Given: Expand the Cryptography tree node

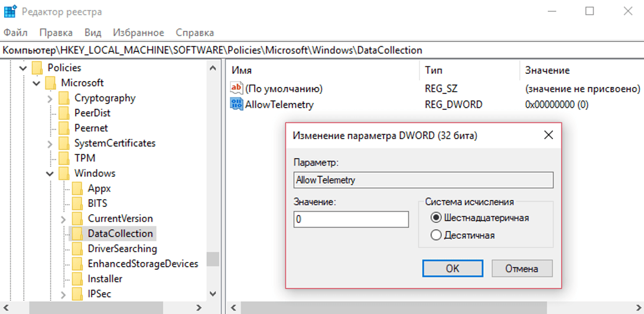Looking at the screenshot, I should pyautogui.click(x=50, y=99).
